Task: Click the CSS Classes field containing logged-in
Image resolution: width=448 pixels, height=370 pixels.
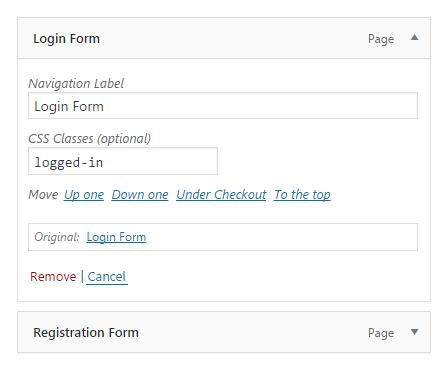Action: pyautogui.click(x=123, y=161)
